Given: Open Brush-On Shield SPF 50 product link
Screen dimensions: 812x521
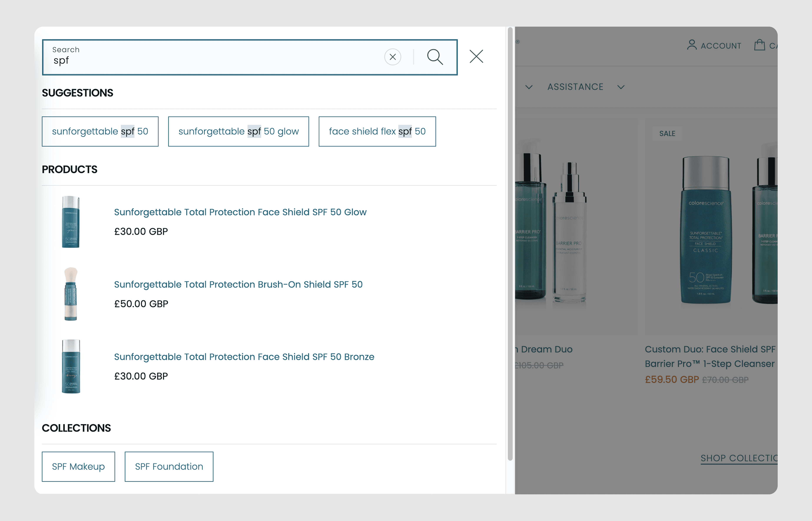Looking at the screenshot, I should click(238, 285).
